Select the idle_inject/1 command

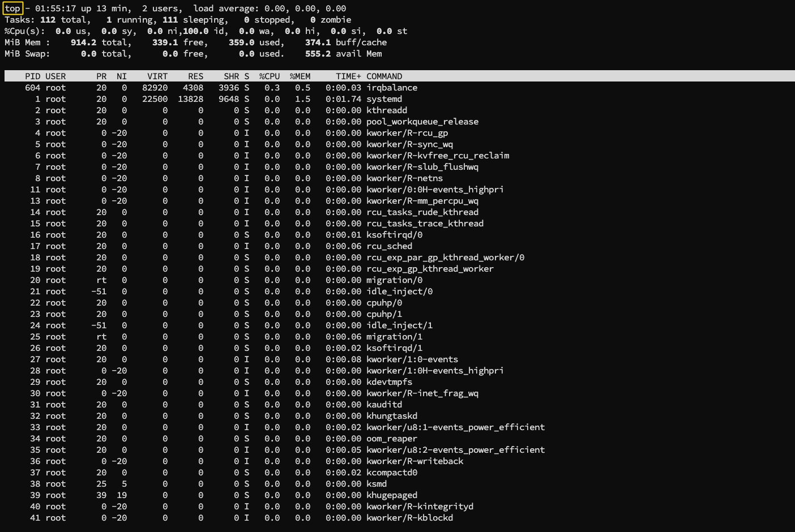coord(400,325)
